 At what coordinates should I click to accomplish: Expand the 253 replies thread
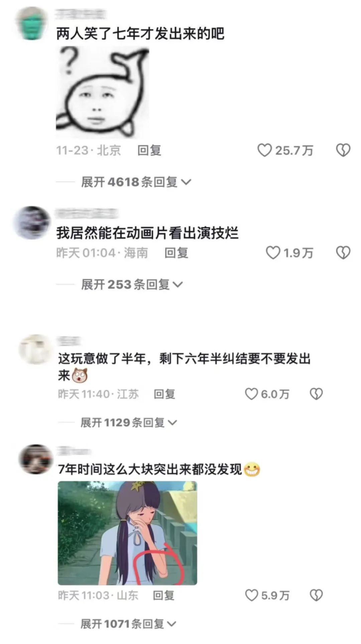(132, 284)
